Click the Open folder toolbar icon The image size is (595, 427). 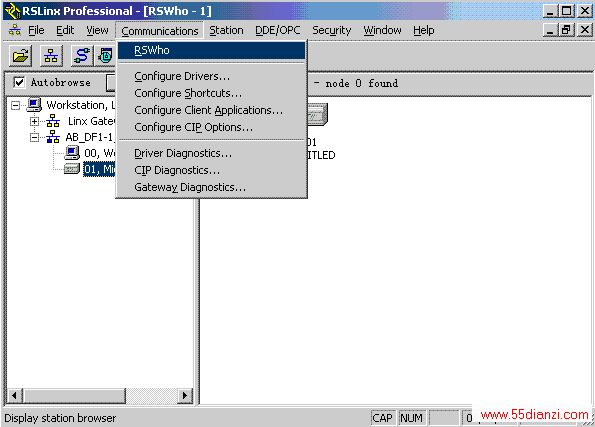point(20,56)
